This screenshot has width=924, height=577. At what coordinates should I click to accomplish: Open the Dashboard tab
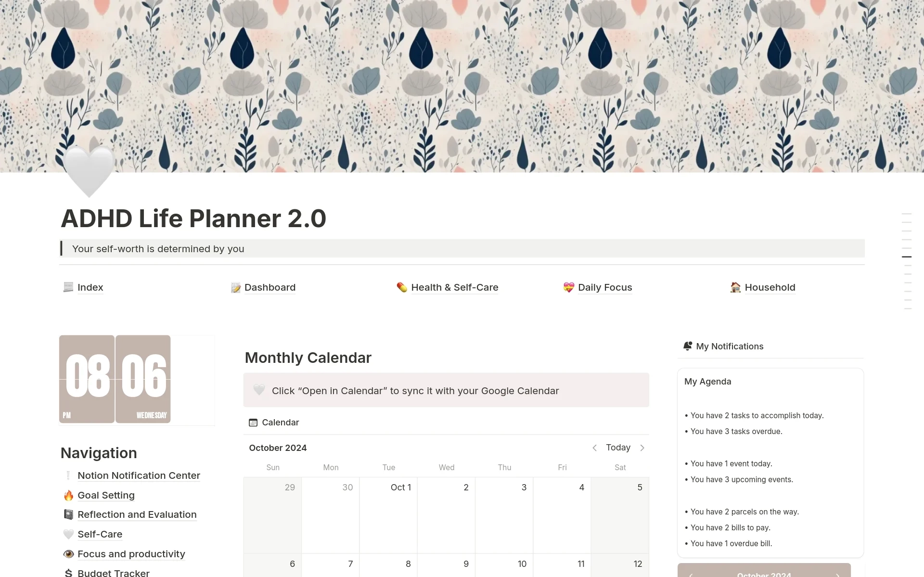(x=268, y=287)
